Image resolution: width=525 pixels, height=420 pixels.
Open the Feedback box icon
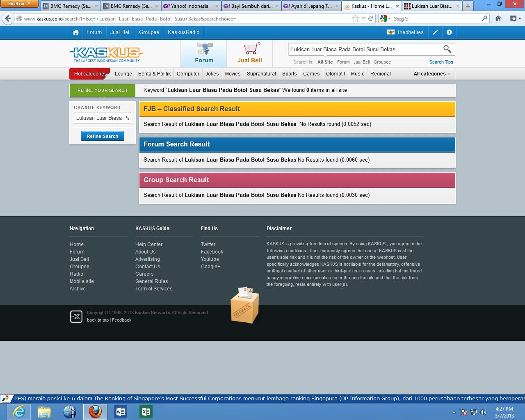[244, 306]
